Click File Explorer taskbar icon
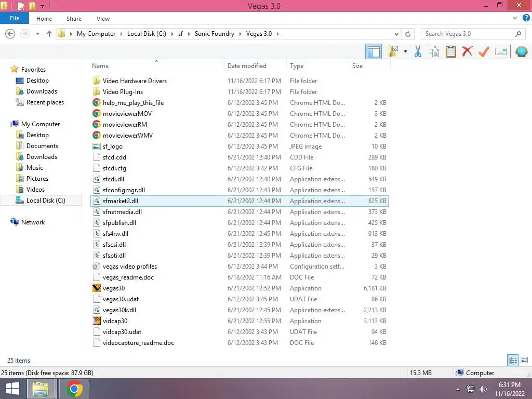Screen dimensions: 532x399 pos(41,389)
